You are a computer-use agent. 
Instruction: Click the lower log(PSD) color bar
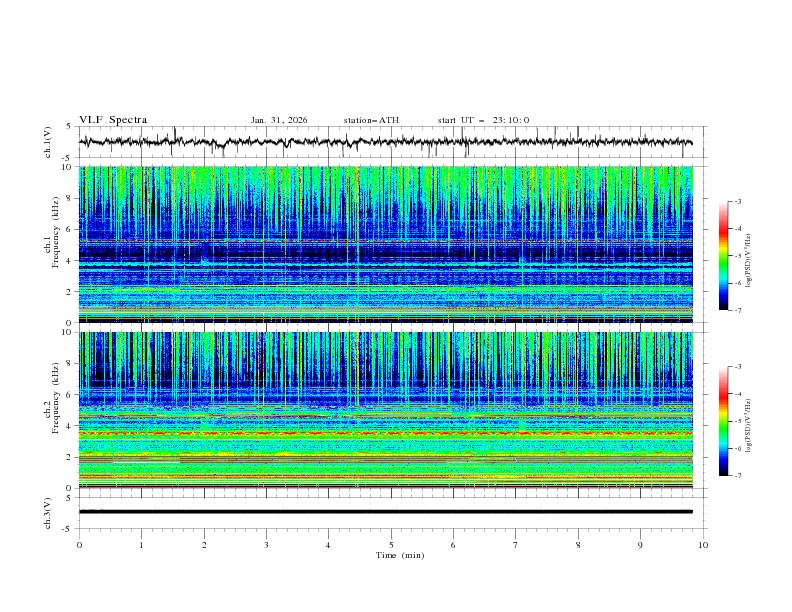pyautogui.click(x=725, y=421)
